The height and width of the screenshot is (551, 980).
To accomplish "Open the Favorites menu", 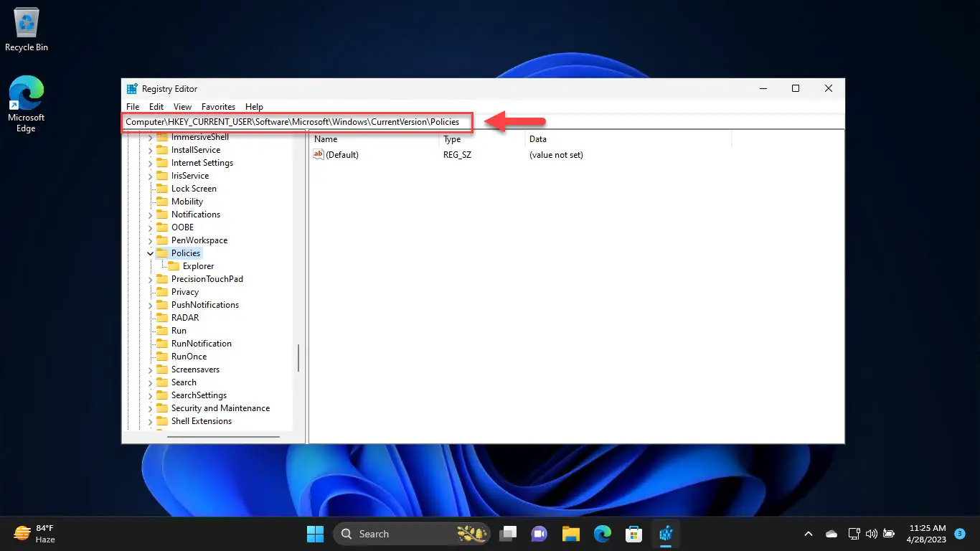I will (219, 107).
